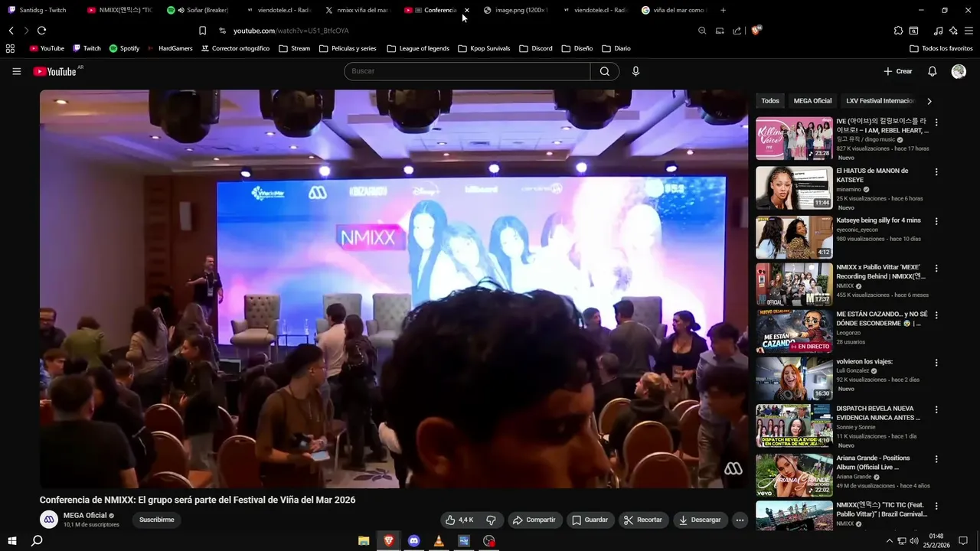
Task: Click the search magnifier button
Action: 605,71
